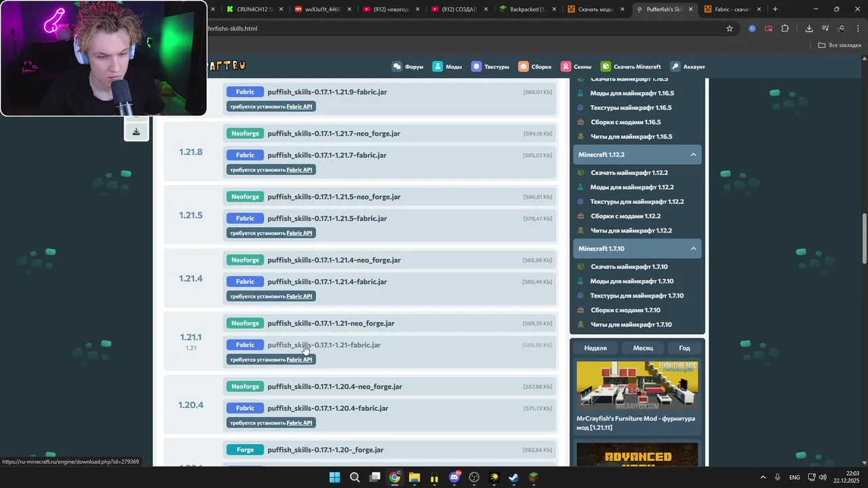
Task: Select the Месяц popularity tab
Action: pos(643,348)
